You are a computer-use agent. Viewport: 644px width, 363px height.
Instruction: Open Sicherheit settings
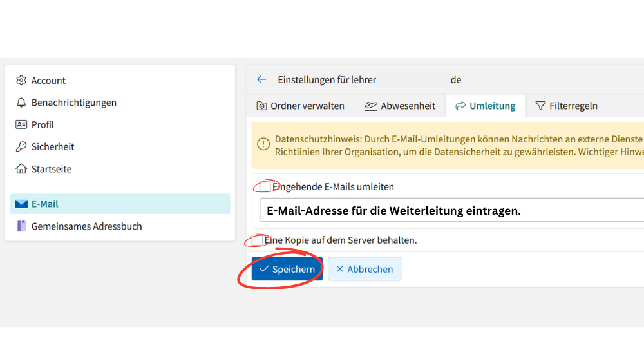pyautogui.click(x=120, y=147)
